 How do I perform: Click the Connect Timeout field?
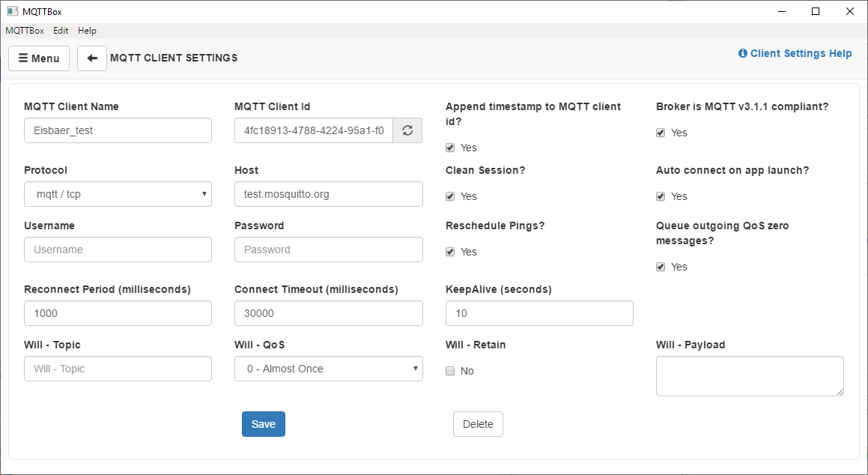pos(329,313)
